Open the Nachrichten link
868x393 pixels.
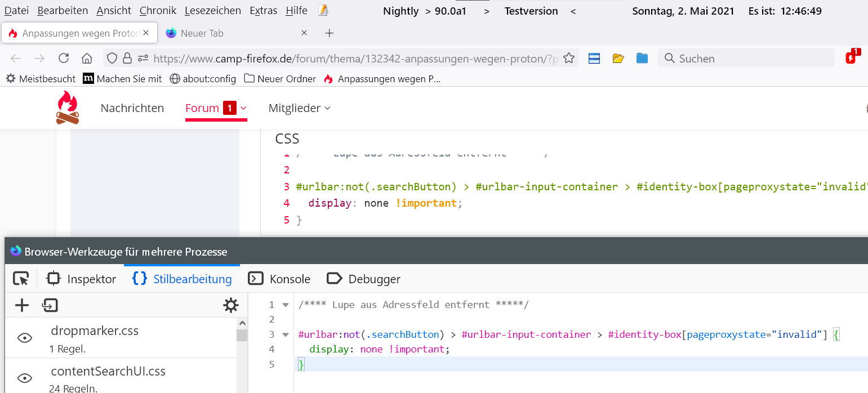click(x=132, y=108)
